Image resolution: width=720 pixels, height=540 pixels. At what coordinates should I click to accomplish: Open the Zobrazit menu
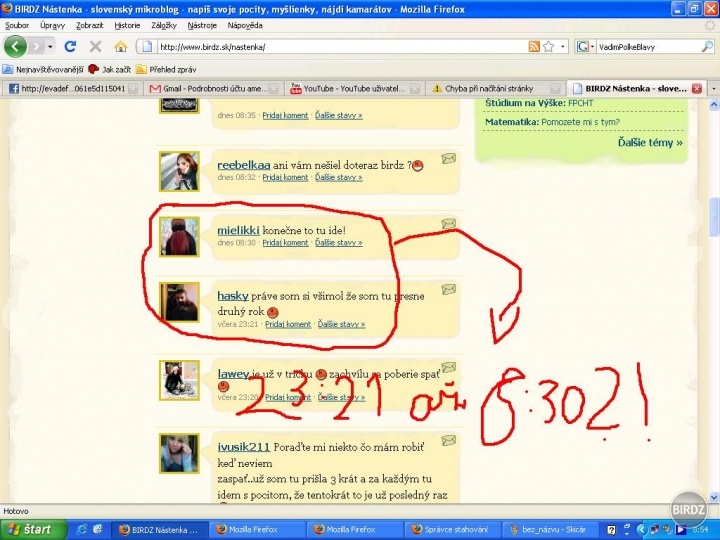[90, 25]
